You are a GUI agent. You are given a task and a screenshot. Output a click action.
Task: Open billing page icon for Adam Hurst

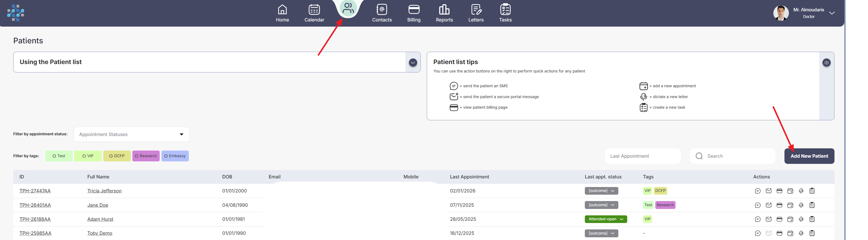coord(779,219)
